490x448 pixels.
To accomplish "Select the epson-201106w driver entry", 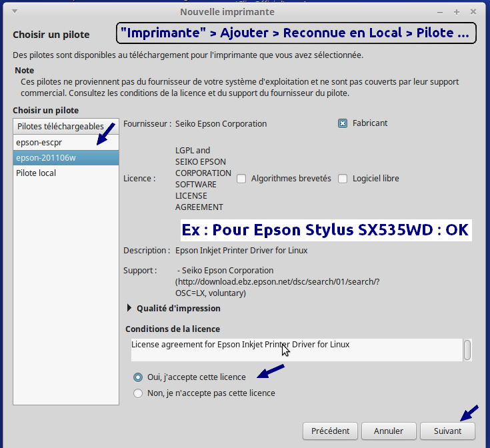I will tap(45, 157).
